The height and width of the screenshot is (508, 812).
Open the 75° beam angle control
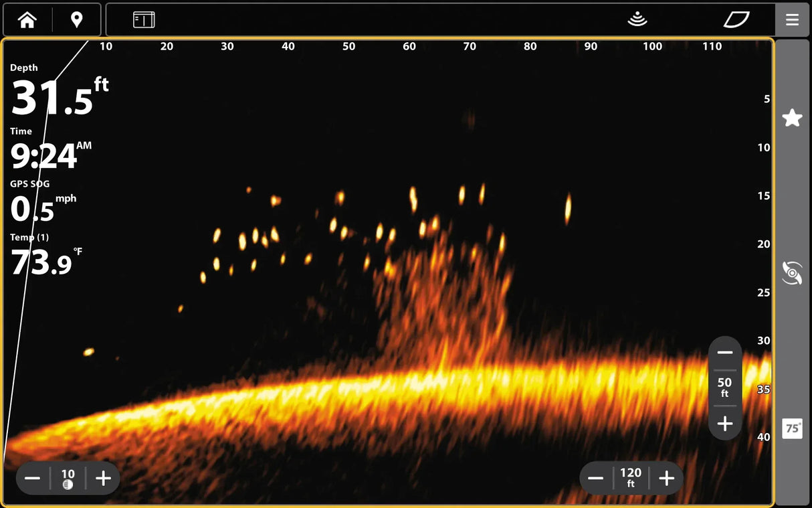[x=792, y=429]
